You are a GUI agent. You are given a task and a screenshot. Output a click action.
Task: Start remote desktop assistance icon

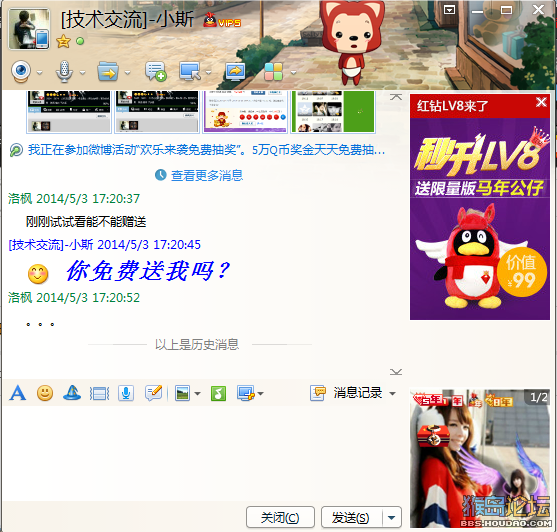190,71
